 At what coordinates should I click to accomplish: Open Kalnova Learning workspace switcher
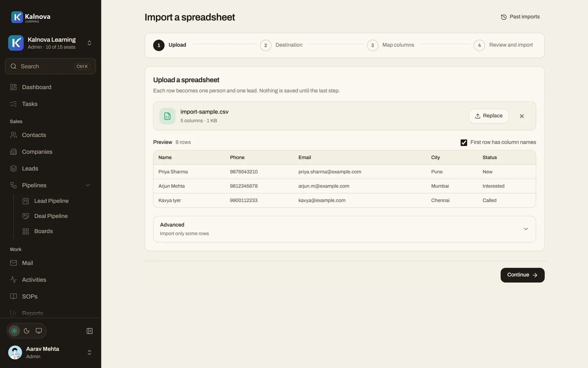click(50, 43)
